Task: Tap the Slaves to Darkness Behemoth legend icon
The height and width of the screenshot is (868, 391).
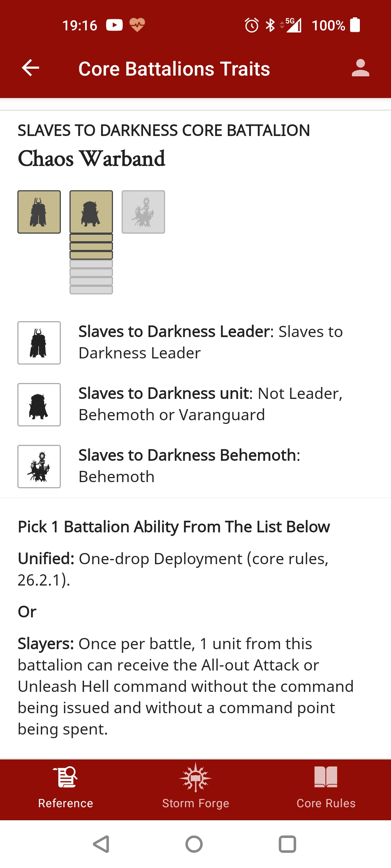Action: [x=39, y=467]
